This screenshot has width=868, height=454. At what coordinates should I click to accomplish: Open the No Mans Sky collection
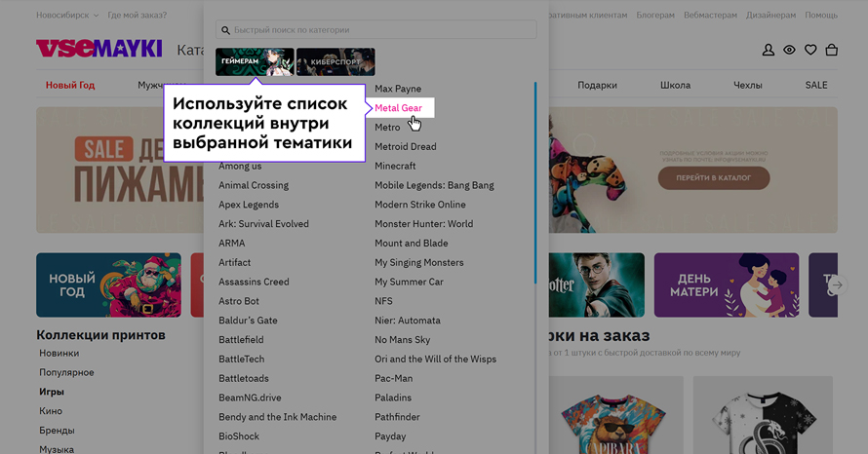[x=403, y=340]
